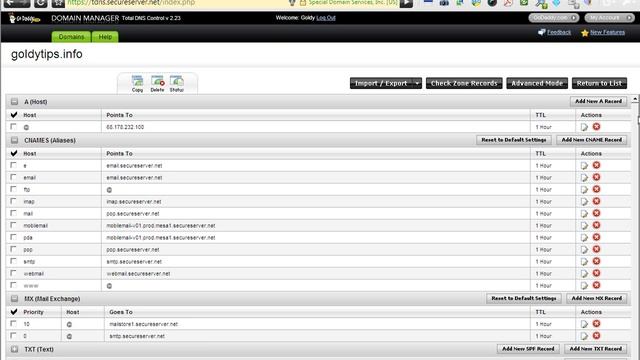Edit the 'ftp' CNAME record
This screenshot has height=360, width=640.
click(x=584, y=189)
